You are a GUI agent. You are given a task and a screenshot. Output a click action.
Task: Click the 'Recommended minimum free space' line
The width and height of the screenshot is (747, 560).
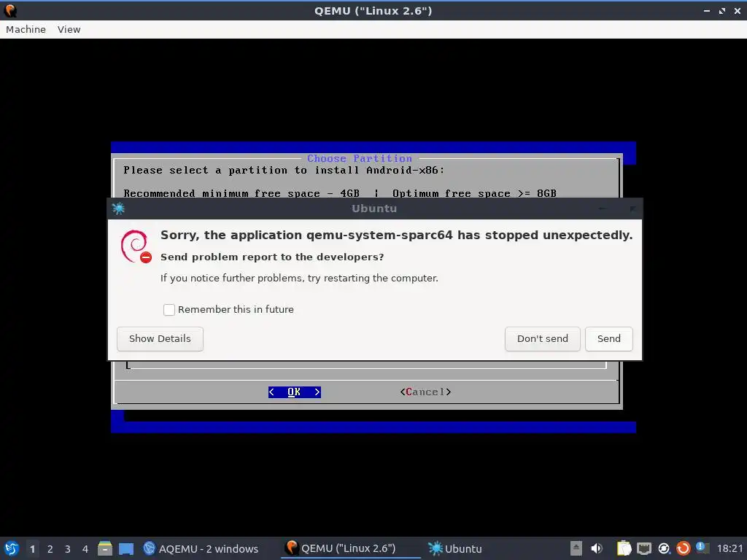click(x=340, y=193)
